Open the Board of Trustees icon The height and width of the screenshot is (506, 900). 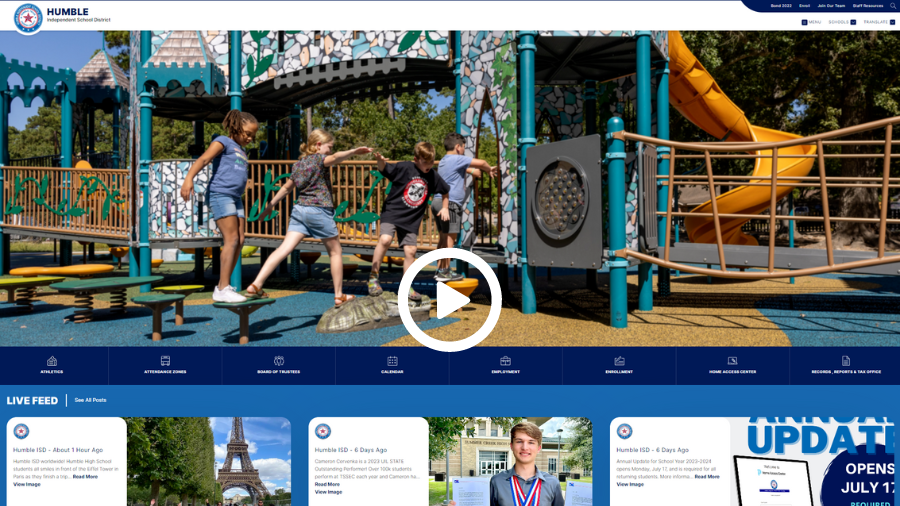(x=279, y=361)
